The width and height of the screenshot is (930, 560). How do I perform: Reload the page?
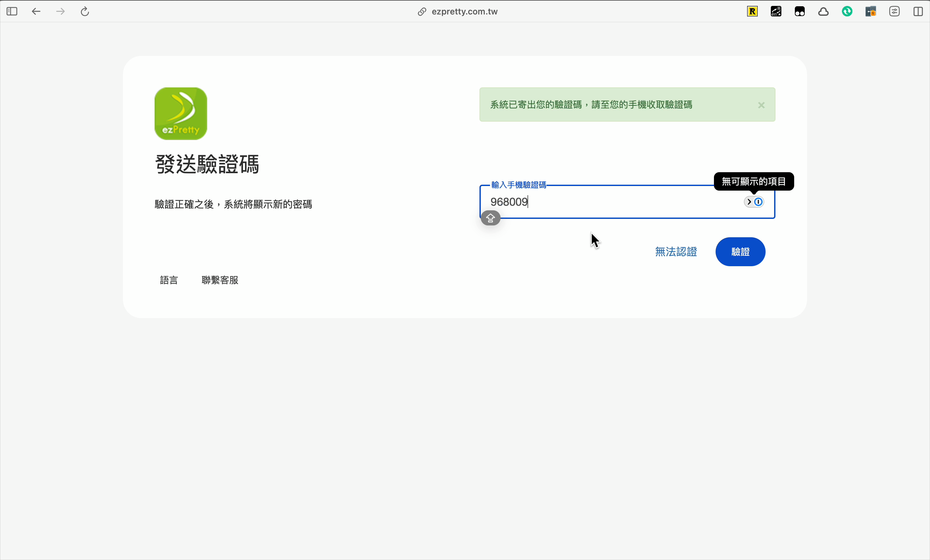point(85,11)
